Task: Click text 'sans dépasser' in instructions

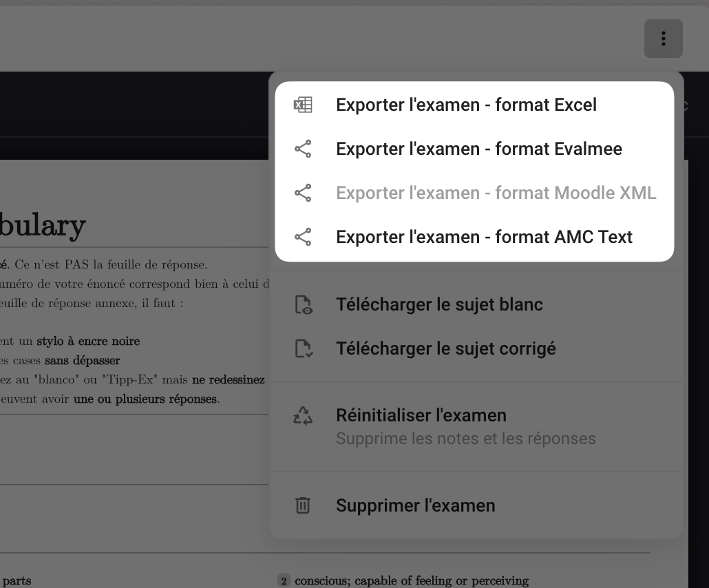Action: coord(83,361)
